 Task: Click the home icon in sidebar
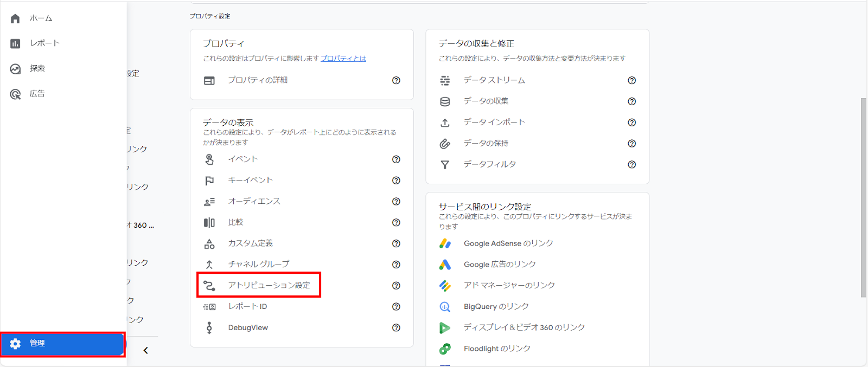[15, 18]
